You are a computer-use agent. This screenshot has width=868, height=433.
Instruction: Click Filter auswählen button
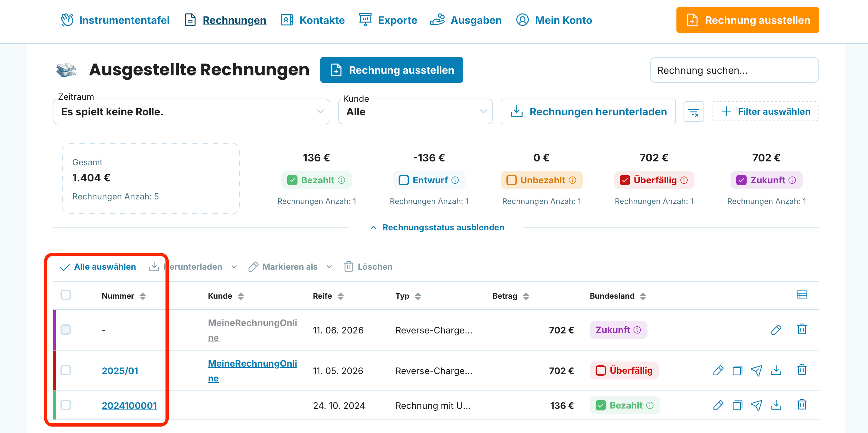pyautogui.click(x=765, y=111)
